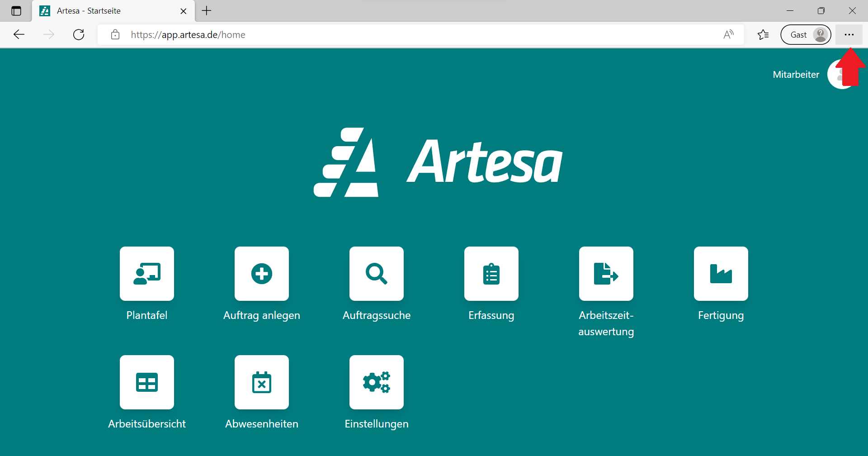This screenshot has width=868, height=456.
Task: Open the Arbeitsübersicht grid icon
Action: (x=147, y=382)
